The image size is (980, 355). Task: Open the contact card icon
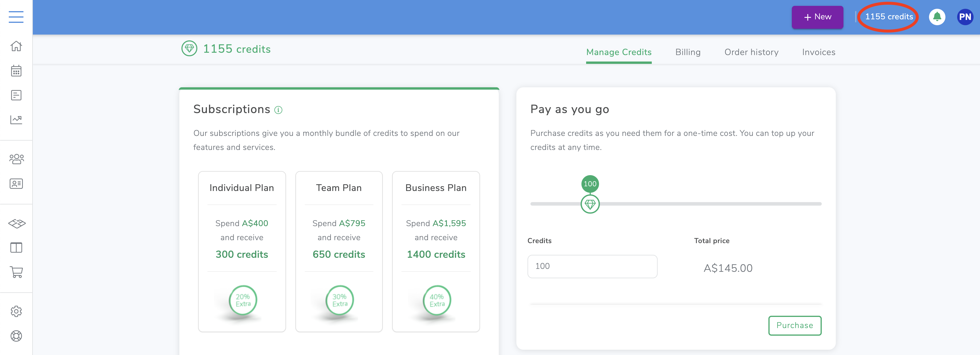16,184
